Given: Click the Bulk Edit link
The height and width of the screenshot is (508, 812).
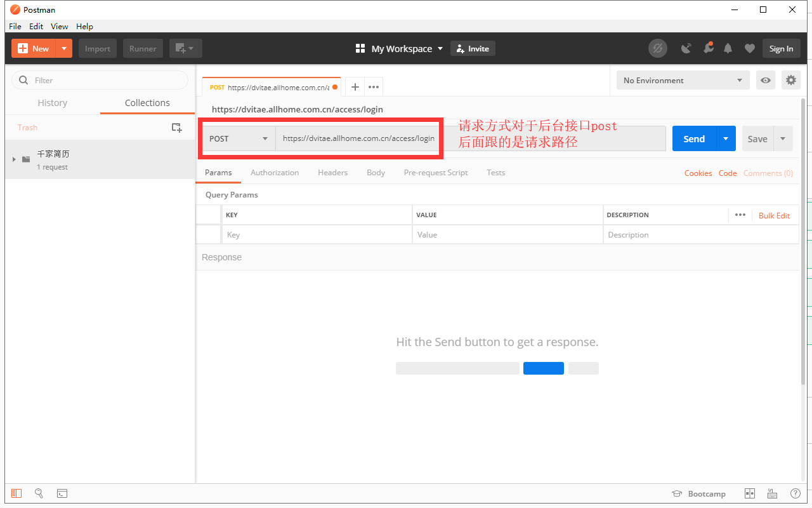Looking at the screenshot, I should (x=774, y=215).
